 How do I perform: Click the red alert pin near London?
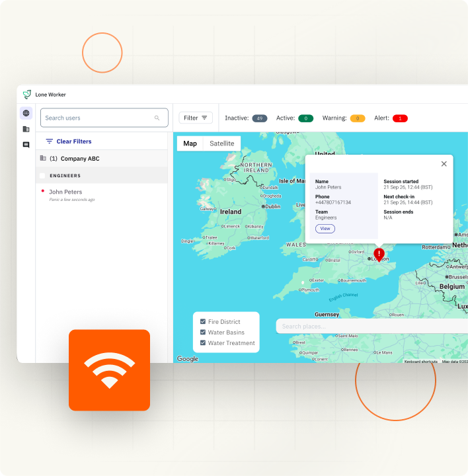click(x=379, y=255)
